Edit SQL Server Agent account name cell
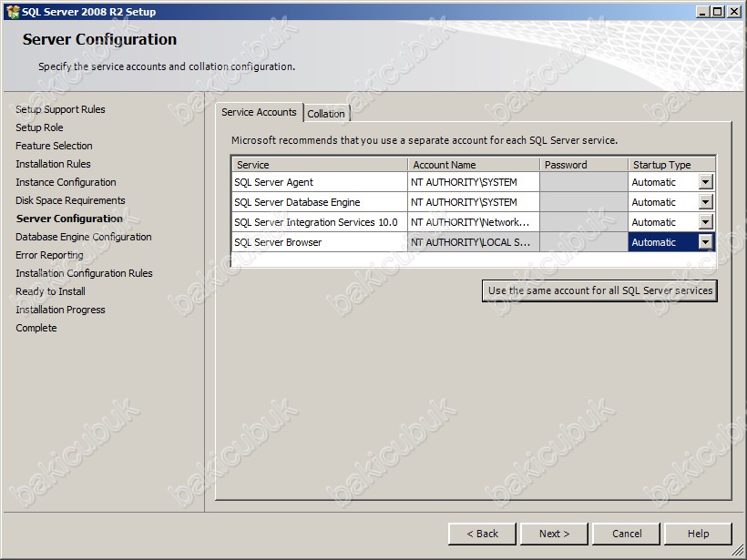This screenshot has height=560, width=747. tap(474, 182)
